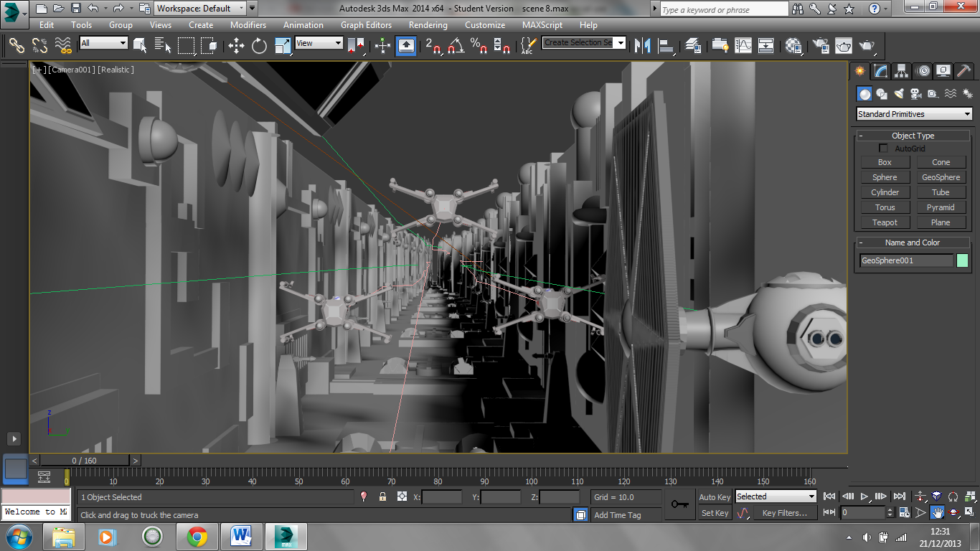Switch to the Modify command panel
The width and height of the screenshot is (980, 551).
tap(881, 70)
